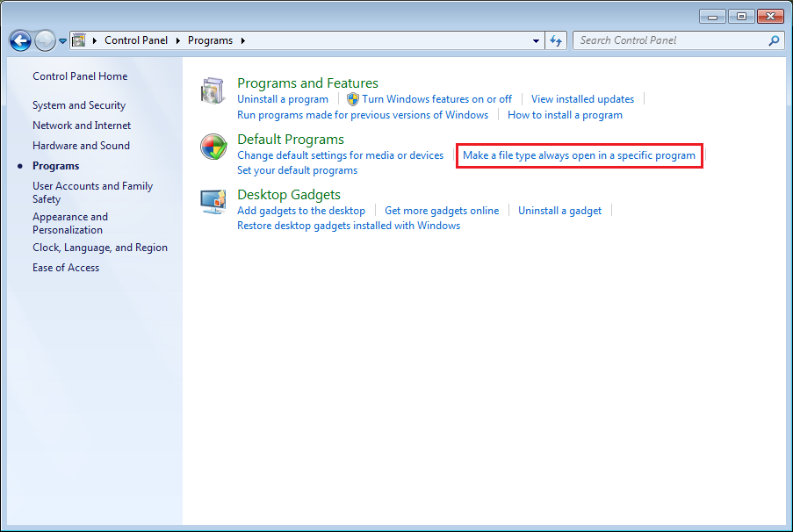Click the Control Panel breadcrumb
The width and height of the screenshot is (793, 532).
(135, 40)
